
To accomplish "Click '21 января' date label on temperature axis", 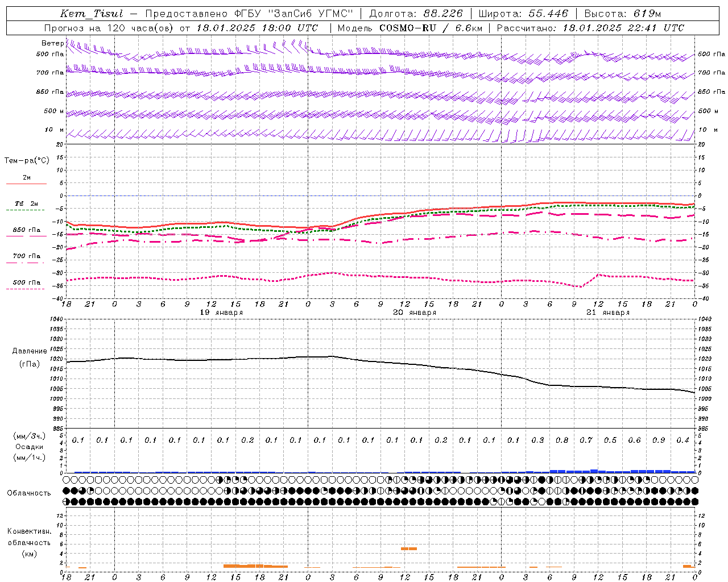I will [x=608, y=313].
